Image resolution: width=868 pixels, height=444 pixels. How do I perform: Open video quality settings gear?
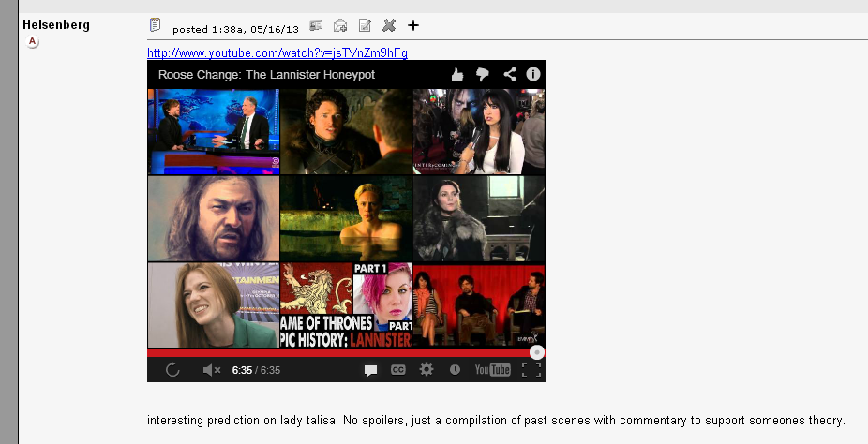click(427, 370)
